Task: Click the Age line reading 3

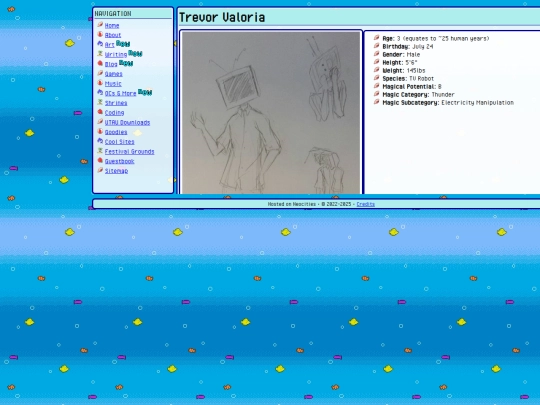Action: [x=436, y=39]
